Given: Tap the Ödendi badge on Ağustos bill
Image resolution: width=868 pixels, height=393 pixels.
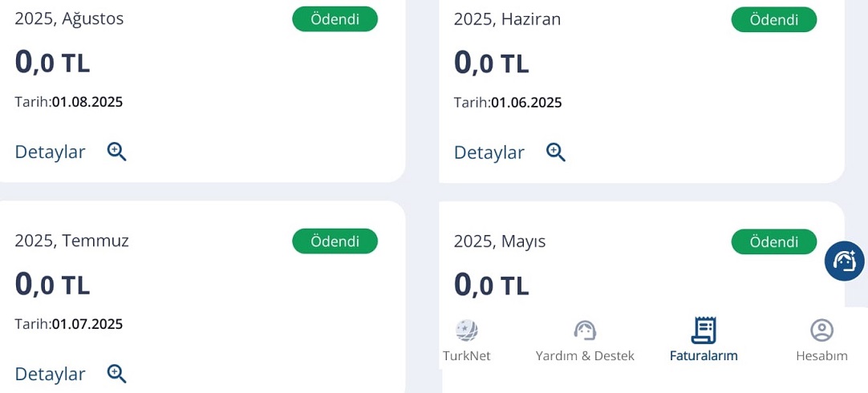Looking at the screenshot, I should coord(335,19).
